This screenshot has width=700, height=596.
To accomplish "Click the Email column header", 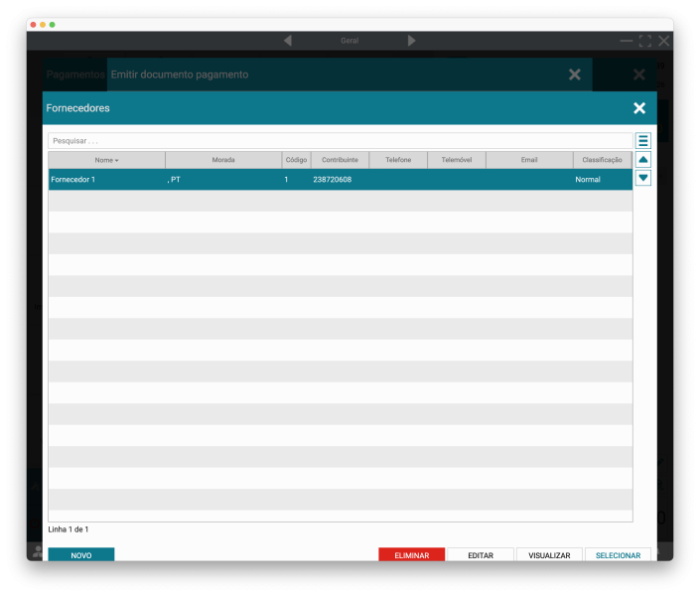I will point(529,160).
